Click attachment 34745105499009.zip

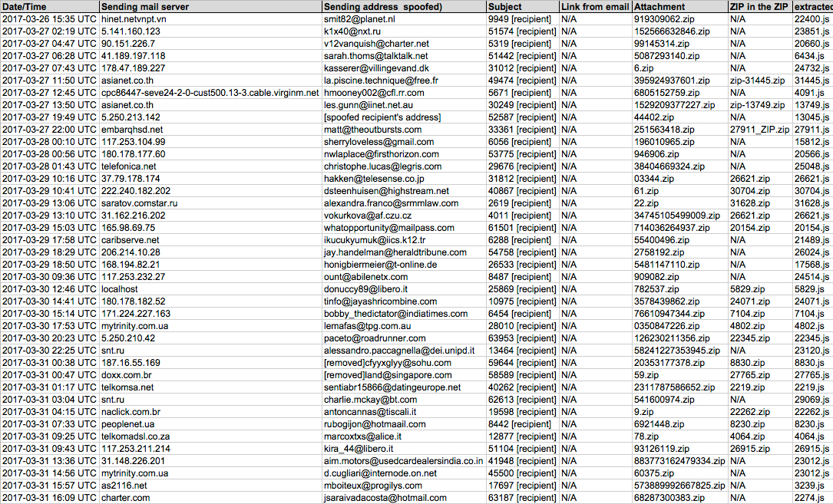tap(679, 215)
